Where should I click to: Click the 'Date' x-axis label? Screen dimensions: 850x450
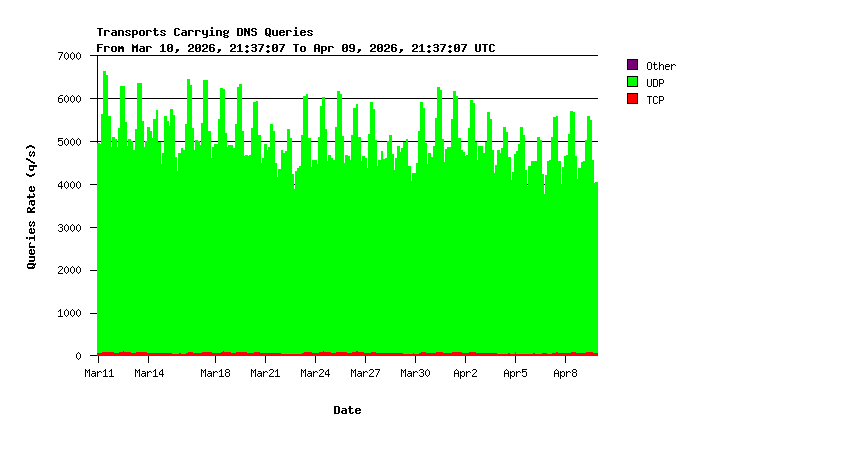[x=347, y=410]
